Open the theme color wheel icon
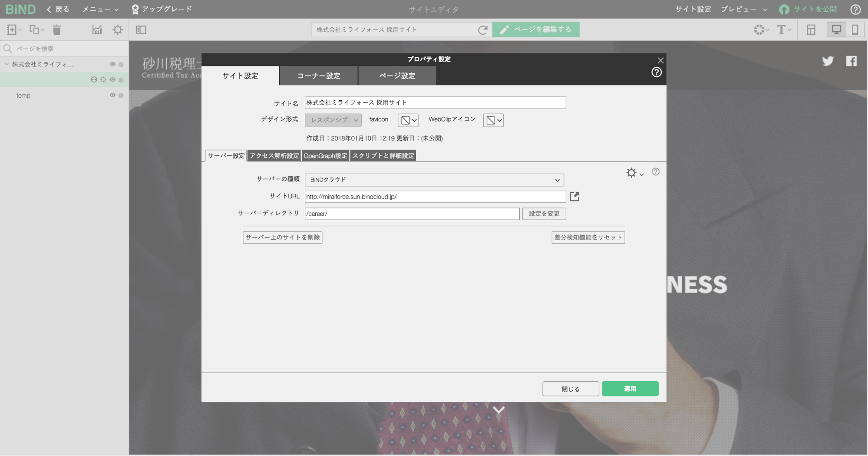This screenshot has height=456, width=868. coord(761,30)
